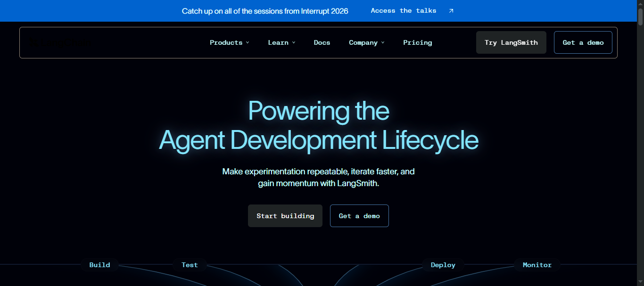Click the 'gain momentum with LangSmith.' subtitle text
Image resolution: width=644 pixels, height=286 pixels.
(319, 183)
